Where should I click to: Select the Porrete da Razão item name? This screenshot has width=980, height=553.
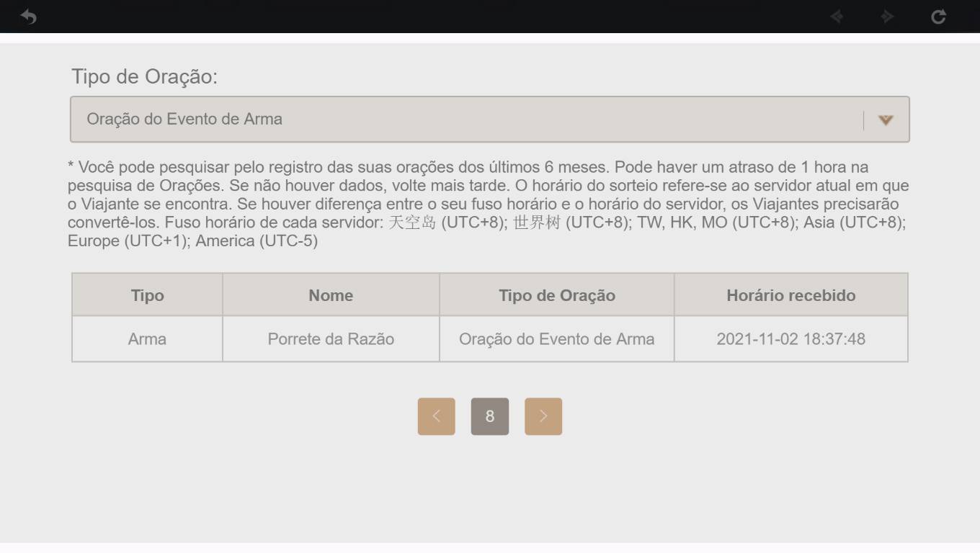pyautogui.click(x=331, y=339)
